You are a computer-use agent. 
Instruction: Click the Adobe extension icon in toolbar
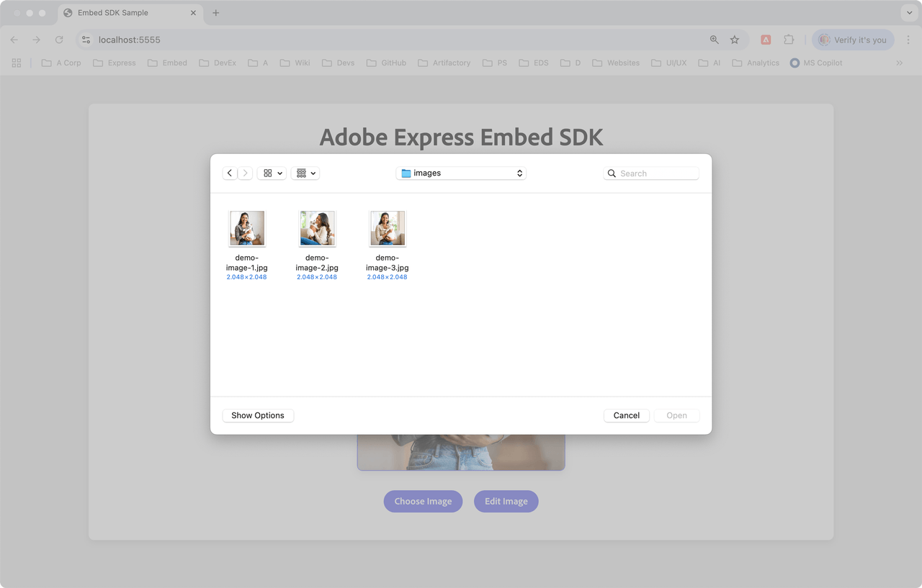[x=766, y=40]
